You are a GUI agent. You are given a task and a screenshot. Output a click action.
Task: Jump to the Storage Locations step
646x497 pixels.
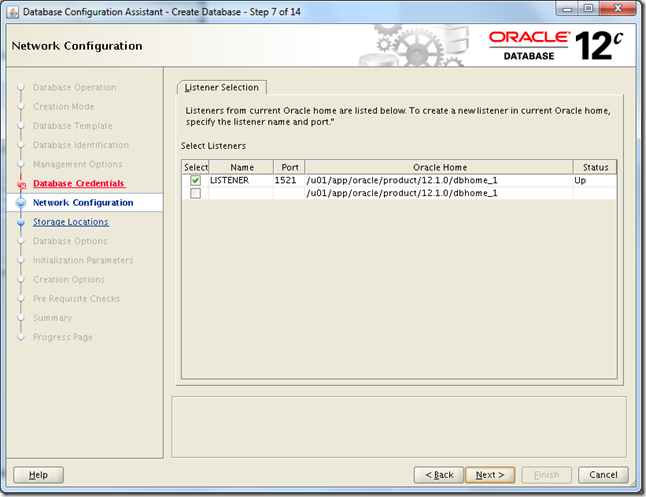(x=71, y=222)
